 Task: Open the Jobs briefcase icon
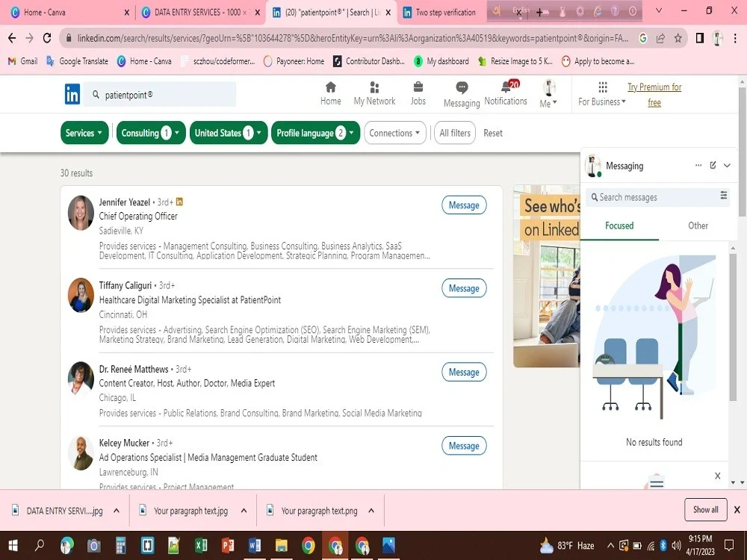[418, 87]
